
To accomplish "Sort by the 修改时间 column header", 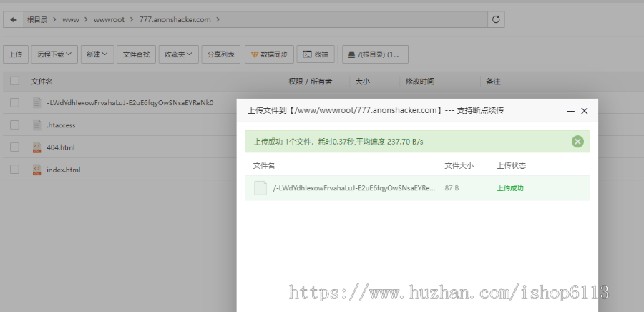I will (x=420, y=82).
